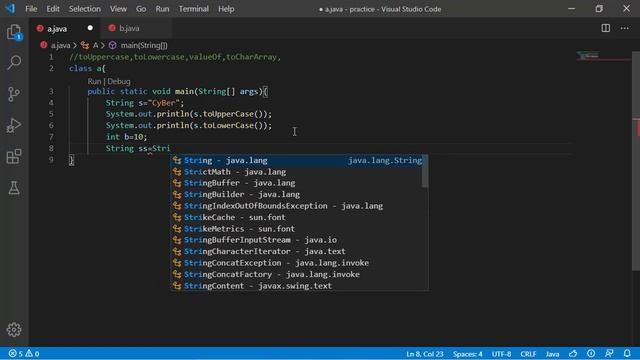Open the Search view
The width and height of the screenshot is (640, 360).
tap(14, 62)
